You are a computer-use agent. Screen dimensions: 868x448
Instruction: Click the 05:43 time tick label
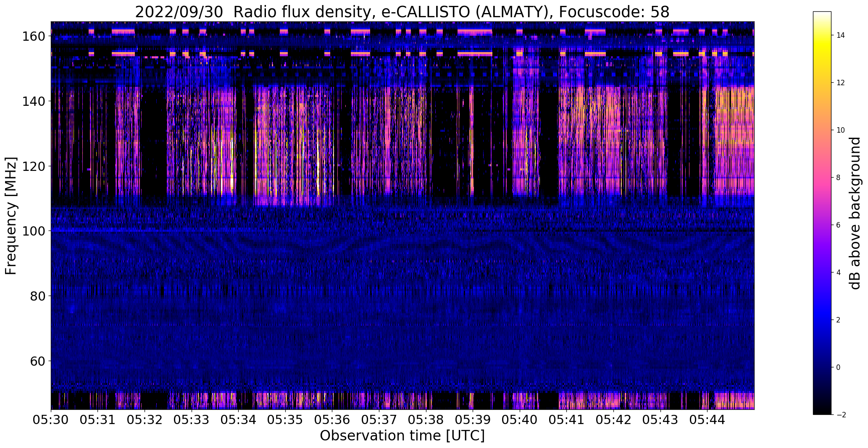[660, 420]
